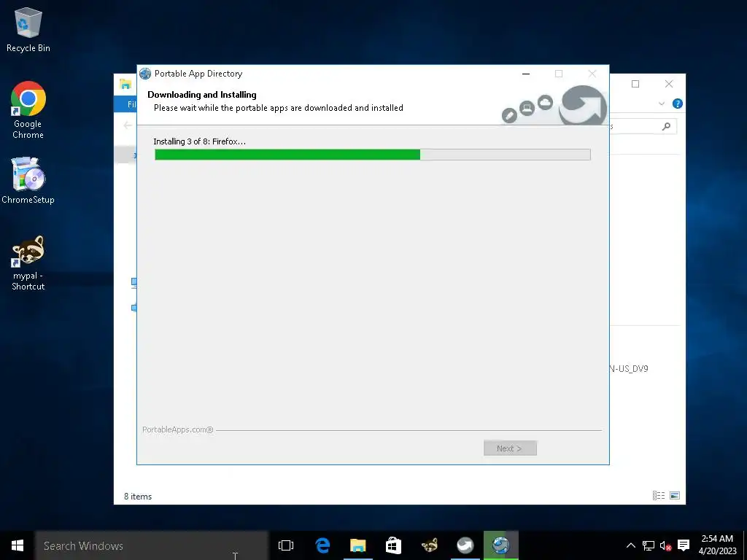Open the Microsoft Store taskbar icon

pyautogui.click(x=393, y=545)
